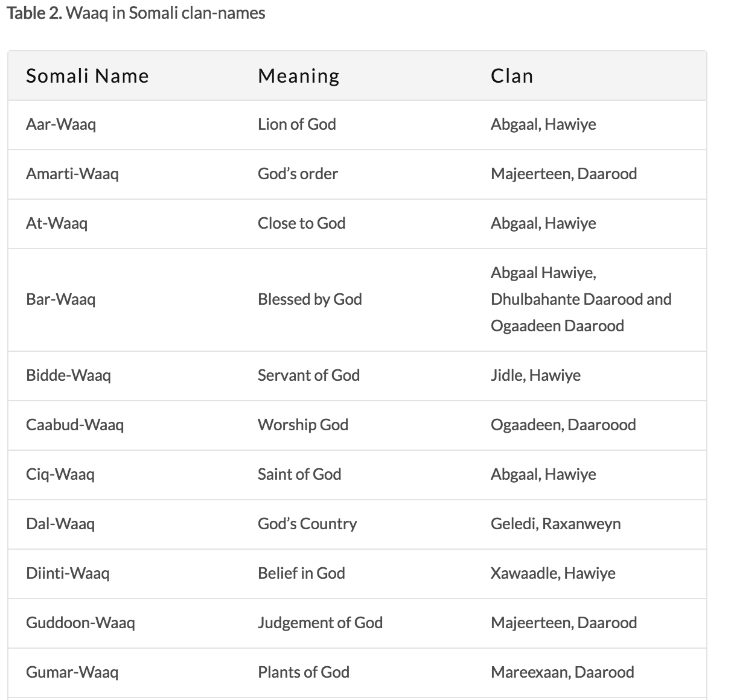This screenshot has width=734, height=700.
Task: Click the "Xawaadle, Hawiye" clan cell
Action: click(553, 573)
